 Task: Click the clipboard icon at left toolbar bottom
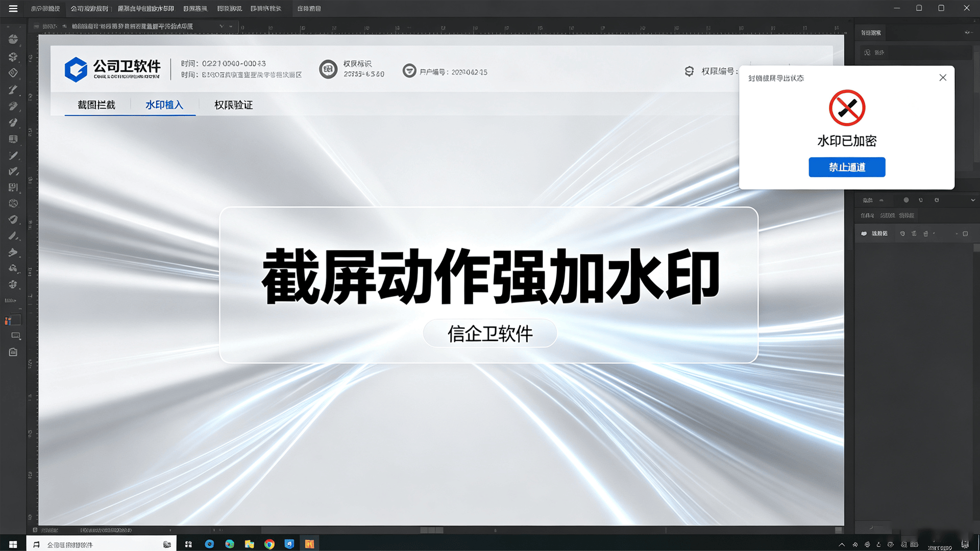click(x=13, y=352)
